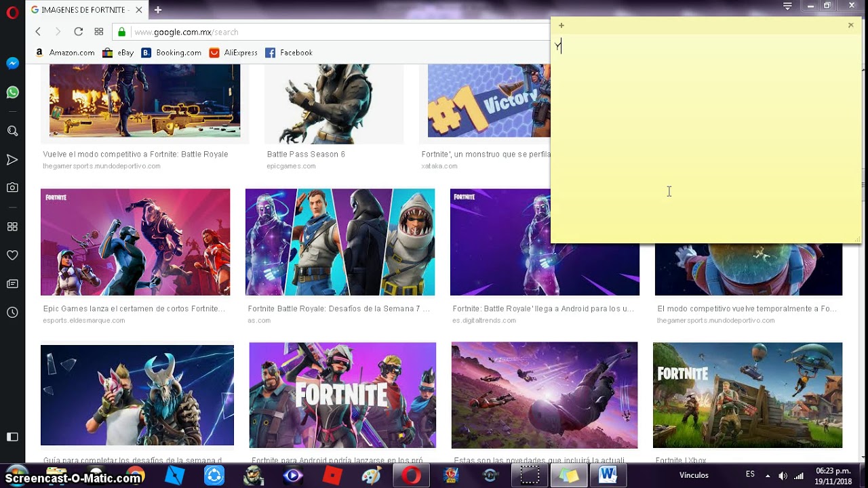The width and height of the screenshot is (868, 488).
Task: Open the competitive mode Fortnite thumbnail
Action: click(144, 101)
